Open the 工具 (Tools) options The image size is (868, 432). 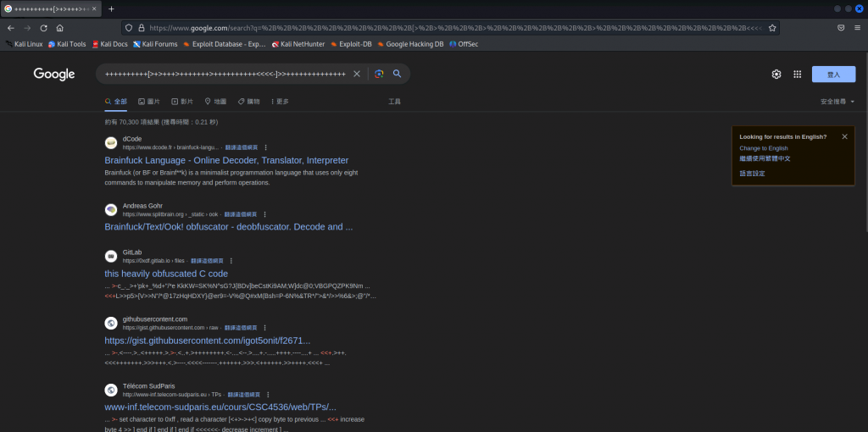pos(395,102)
